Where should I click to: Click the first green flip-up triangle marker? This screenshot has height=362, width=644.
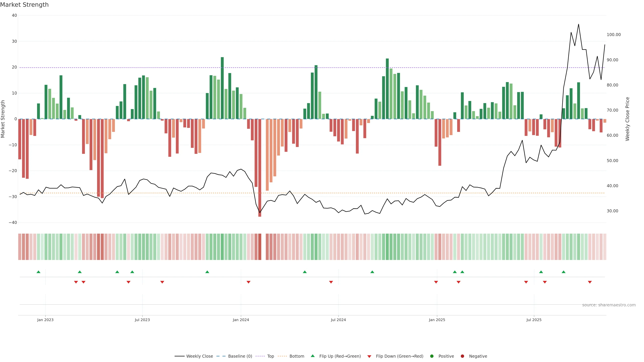39,272
